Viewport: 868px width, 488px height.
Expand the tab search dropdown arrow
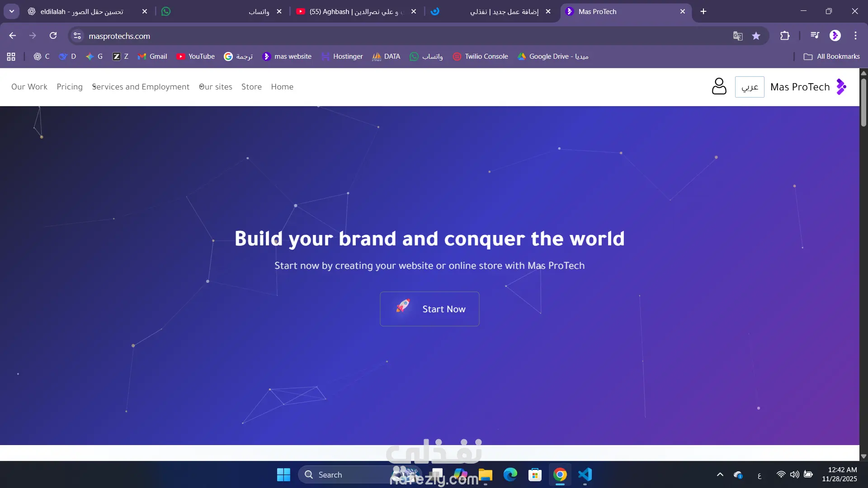(x=12, y=11)
